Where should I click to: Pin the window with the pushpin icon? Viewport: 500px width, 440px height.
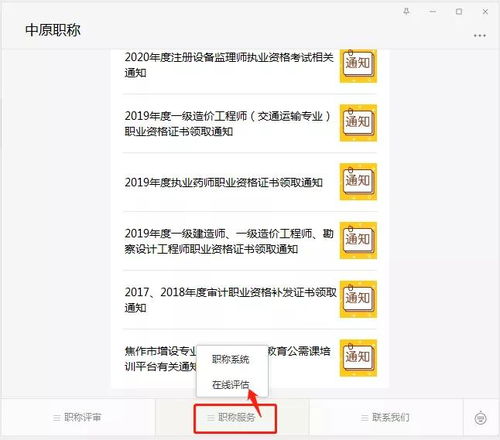[x=406, y=12]
